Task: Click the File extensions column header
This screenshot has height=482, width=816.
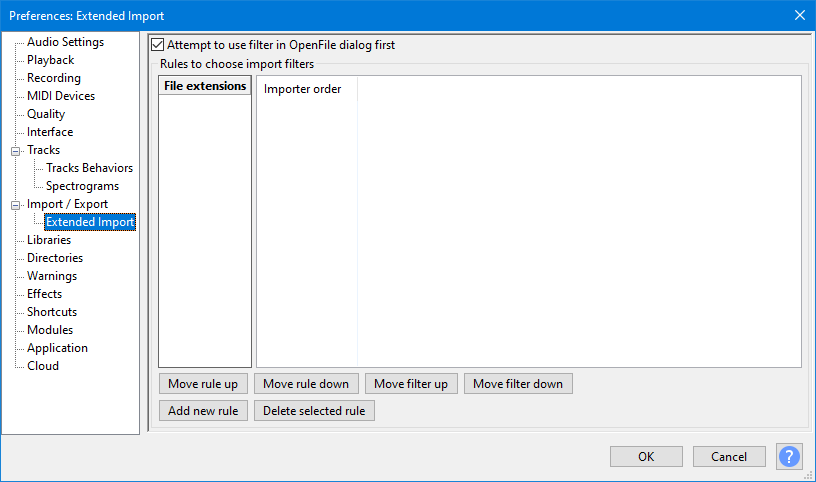Action: (x=205, y=86)
